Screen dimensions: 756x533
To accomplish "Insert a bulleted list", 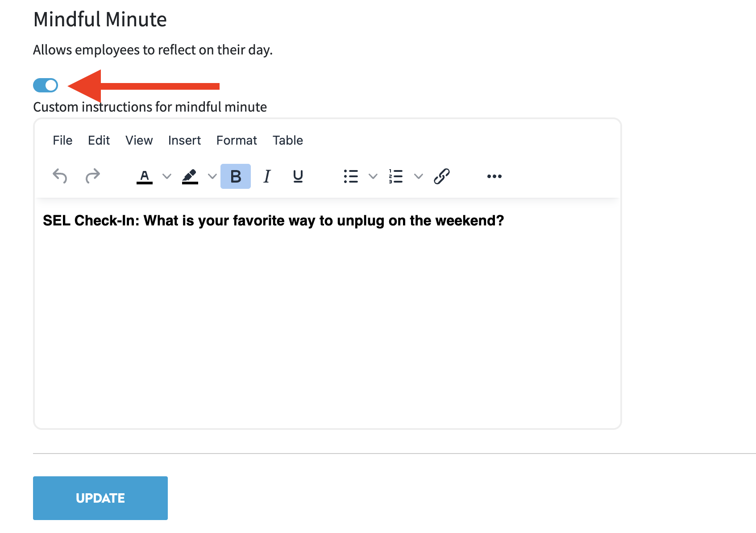I will (351, 176).
